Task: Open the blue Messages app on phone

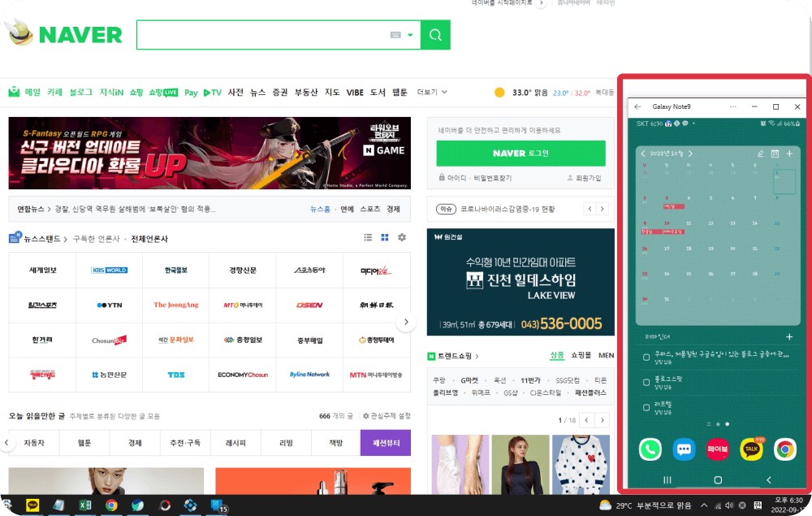Action: click(684, 449)
